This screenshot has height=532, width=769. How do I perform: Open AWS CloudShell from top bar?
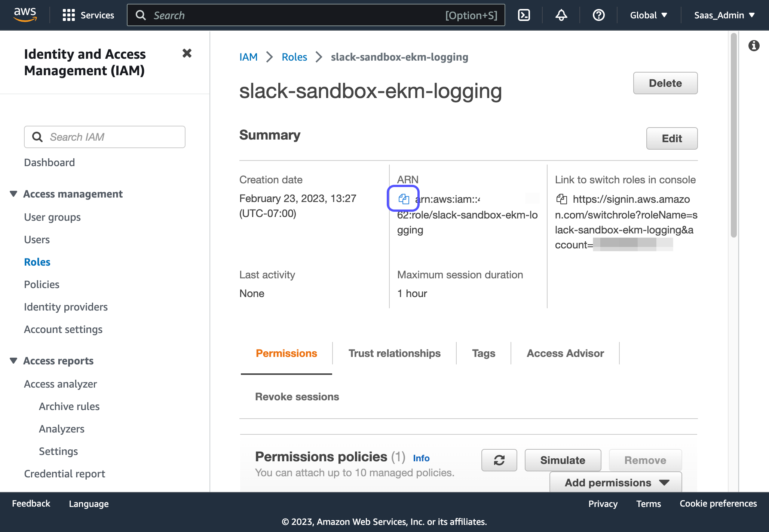[524, 15]
